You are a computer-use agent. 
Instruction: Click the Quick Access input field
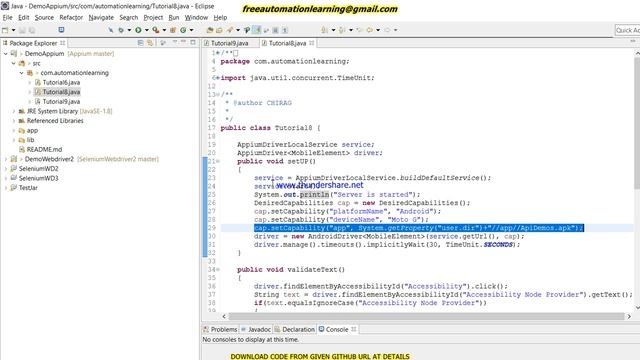point(628,30)
